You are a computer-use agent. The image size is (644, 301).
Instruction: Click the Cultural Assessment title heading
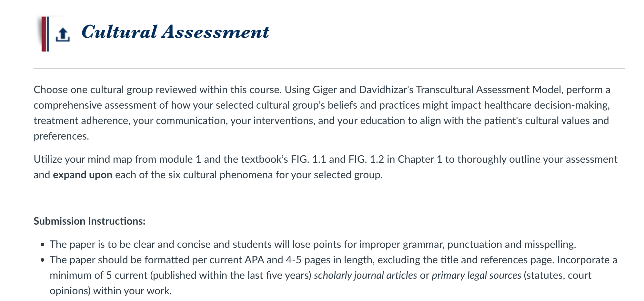[175, 32]
